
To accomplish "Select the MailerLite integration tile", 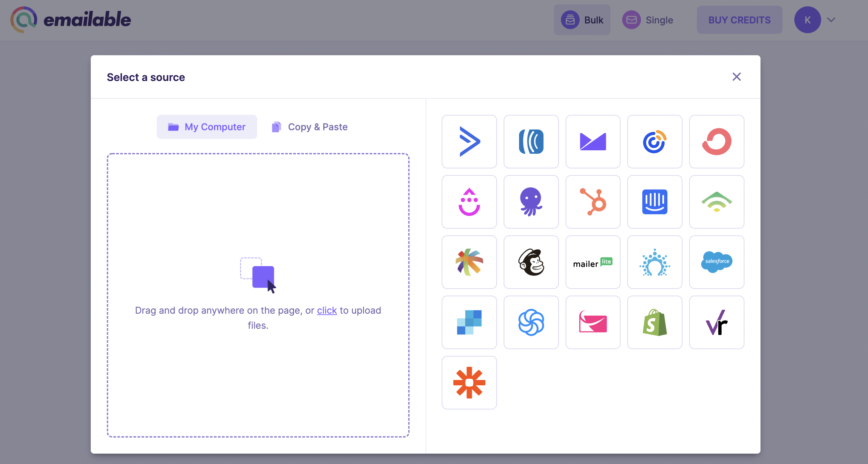I will pyautogui.click(x=593, y=262).
